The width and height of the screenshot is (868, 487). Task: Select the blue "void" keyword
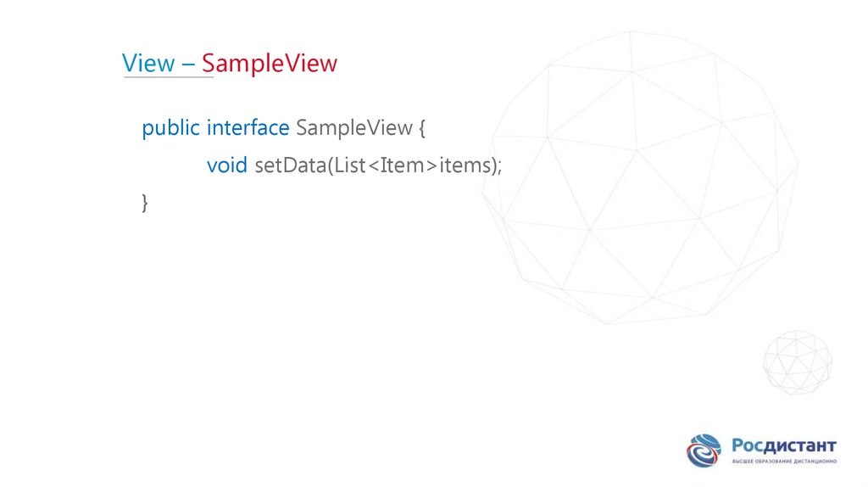pyautogui.click(x=226, y=165)
